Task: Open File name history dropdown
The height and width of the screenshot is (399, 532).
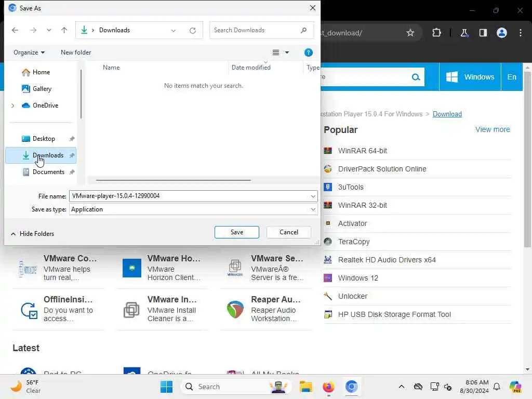Action: [x=313, y=196]
